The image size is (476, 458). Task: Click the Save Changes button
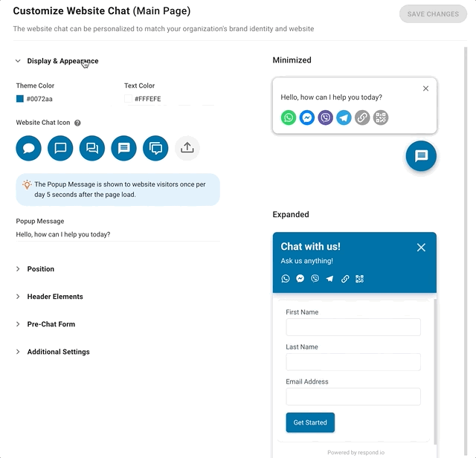click(433, 14)
